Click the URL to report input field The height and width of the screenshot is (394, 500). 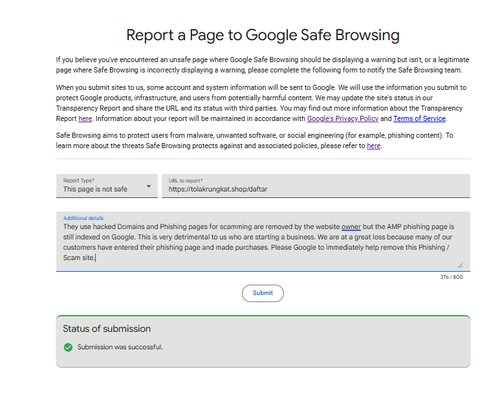click(316, 186)
